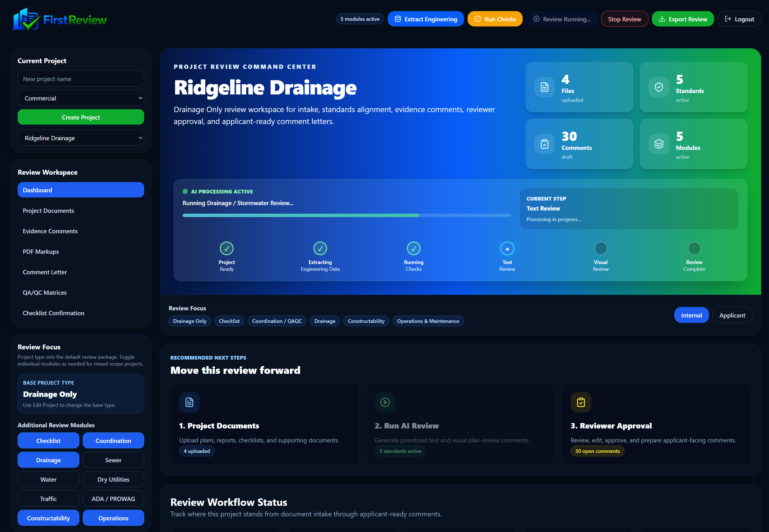Click the download icon in Export Review

(662, 19)
